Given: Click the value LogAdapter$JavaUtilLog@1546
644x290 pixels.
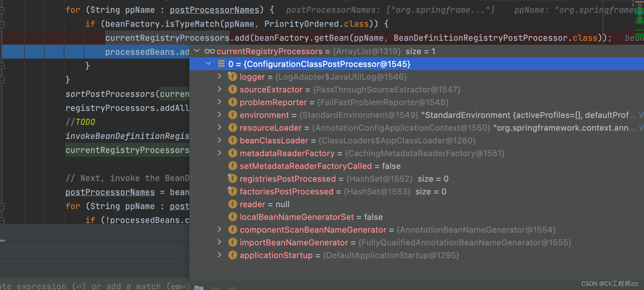Looking at the screenshot, I should (x=341, y=77).
